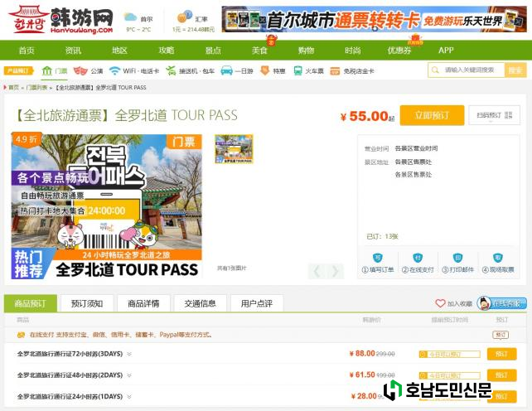Screen dimensions: 532x411
Task: Click 预订 button for the 72小时券
Action: [501, 354]
